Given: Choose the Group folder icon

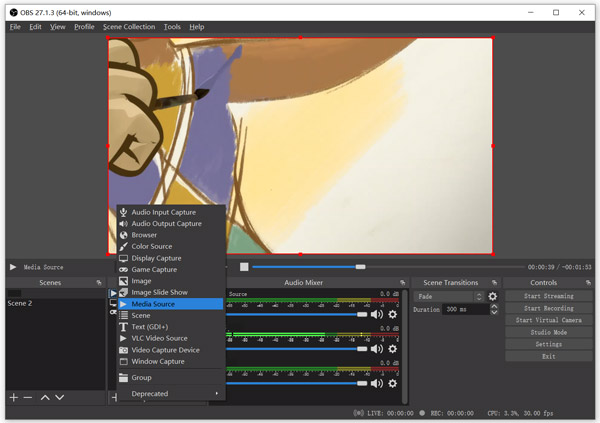Looking at the screenshot, I should (x=123, y=377).
